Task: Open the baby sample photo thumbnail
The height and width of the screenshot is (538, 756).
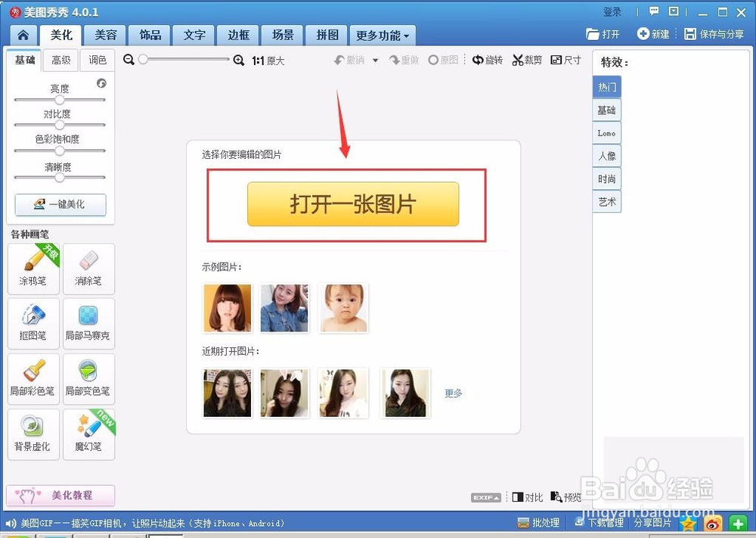Action: [343, 308]
